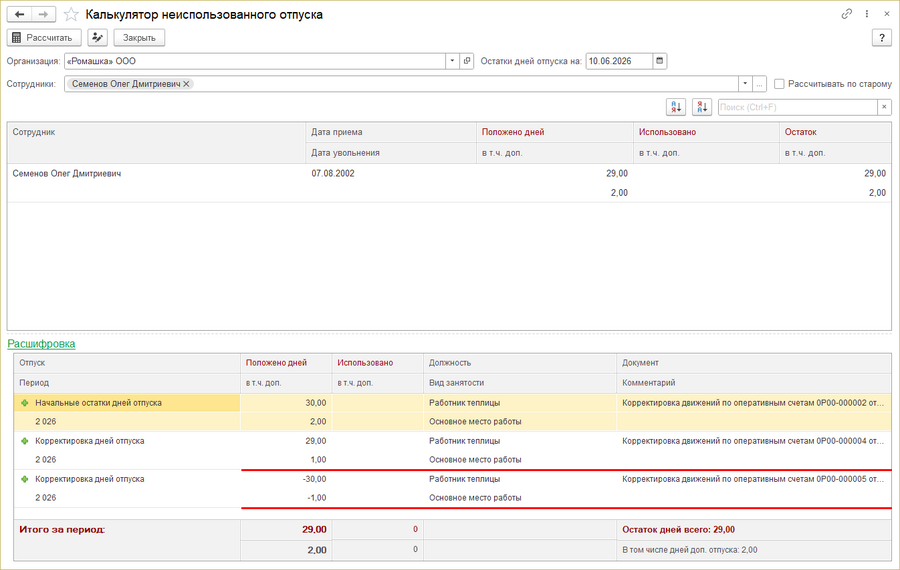Viewport: 900px width, 570px height.
Task: Click green plus icon on Начальные остатки row
Action: [x=25, y=403]
